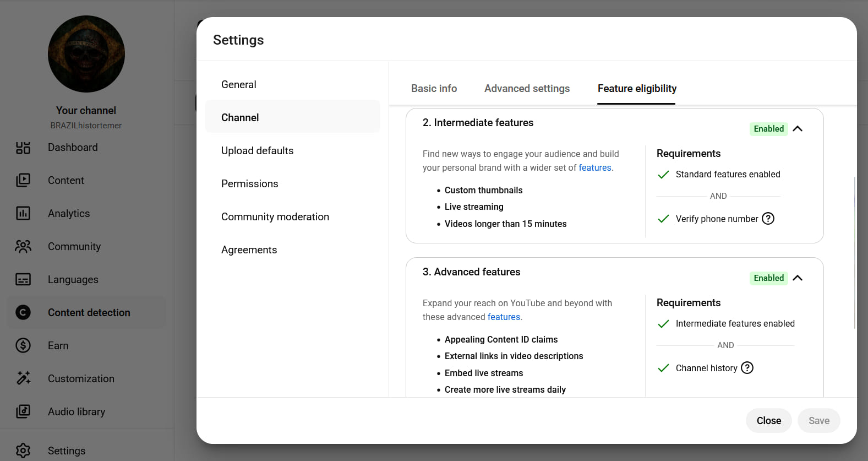The height and width of the screenshot is (461, 868).
Task: Click help icon next to Channel history
Action: click(x=747, y=368)
